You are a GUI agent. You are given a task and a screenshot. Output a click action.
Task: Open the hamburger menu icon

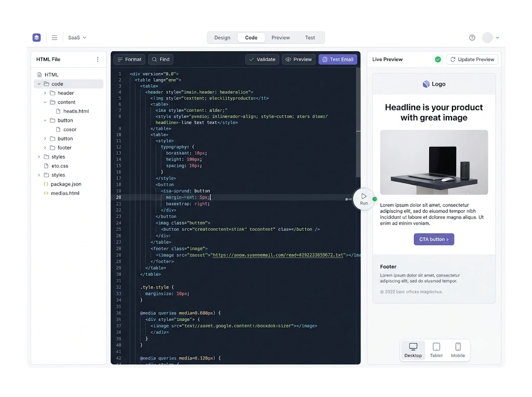coord(54,38)
